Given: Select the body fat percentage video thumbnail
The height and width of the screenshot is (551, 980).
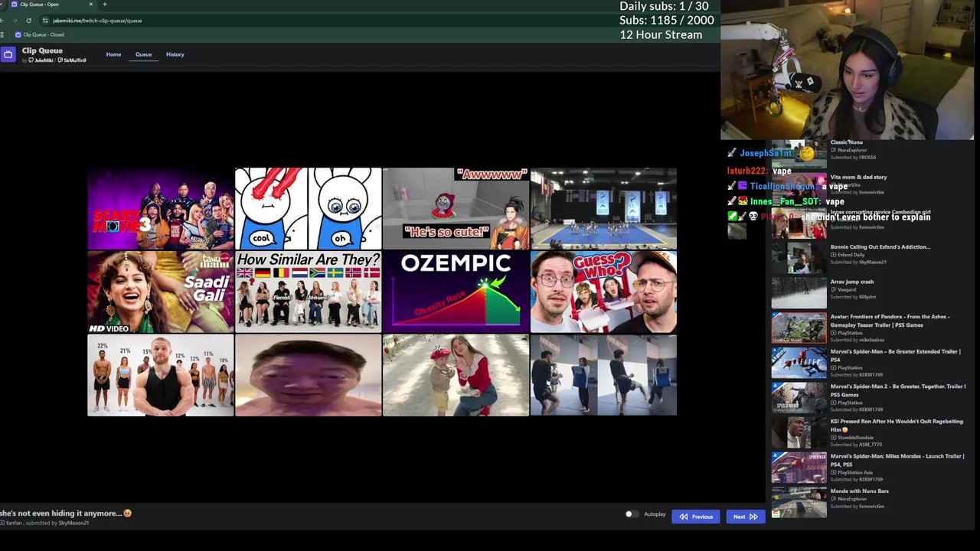Looking at the screenshot, I should coord(160,375).
